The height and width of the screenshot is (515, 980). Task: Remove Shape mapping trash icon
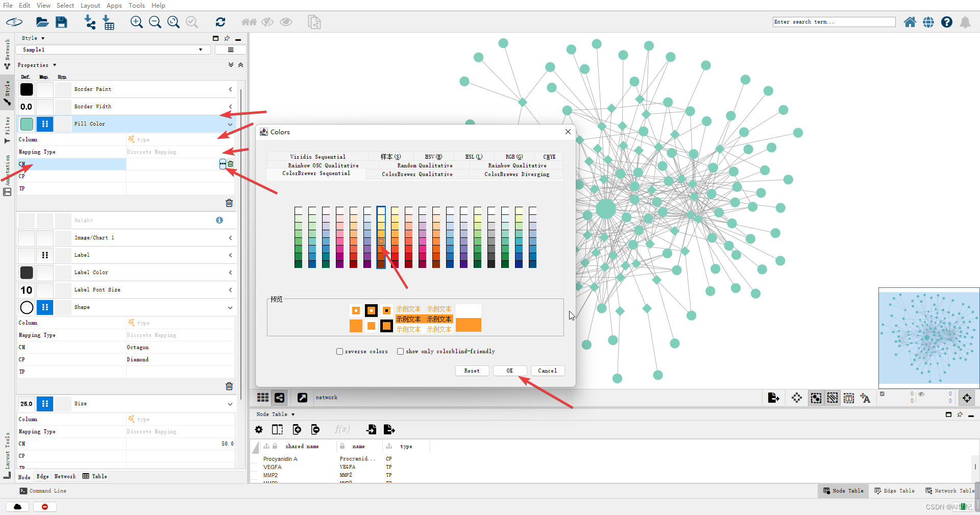(x=229, y=386)
